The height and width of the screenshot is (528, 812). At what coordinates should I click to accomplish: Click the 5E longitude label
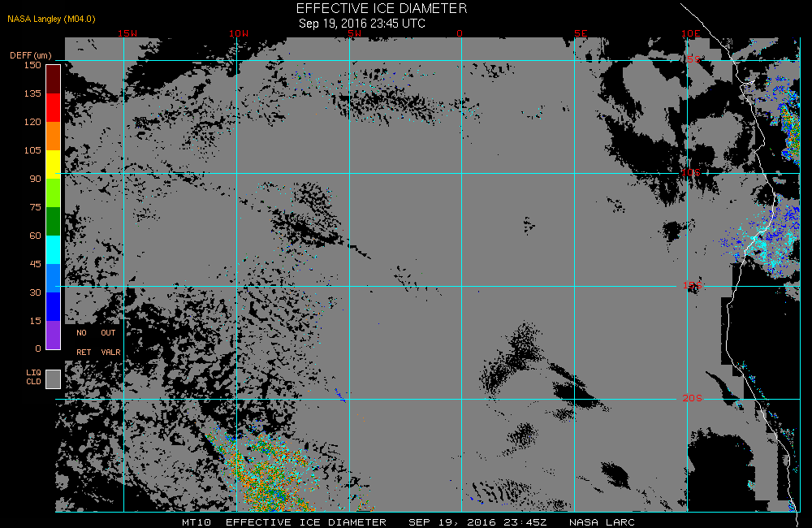coord(581,33)
